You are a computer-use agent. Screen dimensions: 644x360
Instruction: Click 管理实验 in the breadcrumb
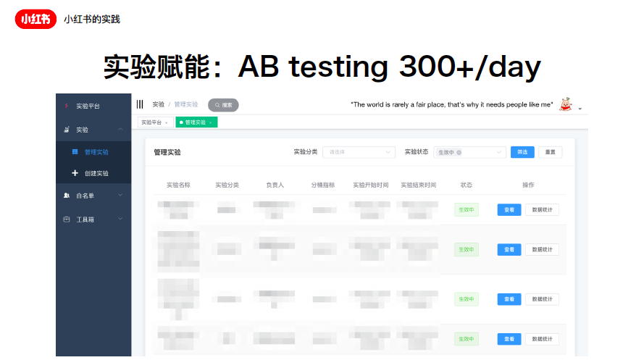pyautogui.click(x=186, y=105)
